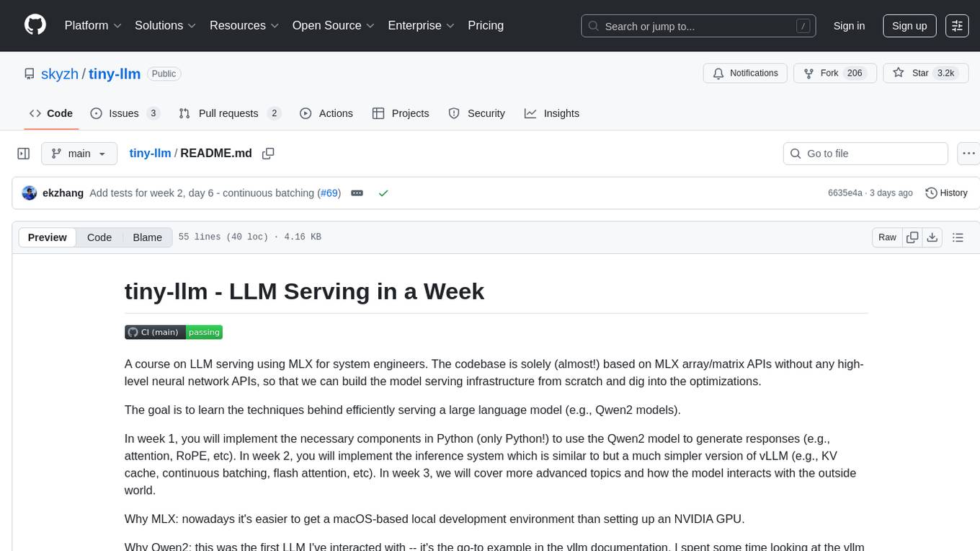This screenshot has height=551, width=980.
Task: Open the more file actions menu
Action: click(968, 154)
